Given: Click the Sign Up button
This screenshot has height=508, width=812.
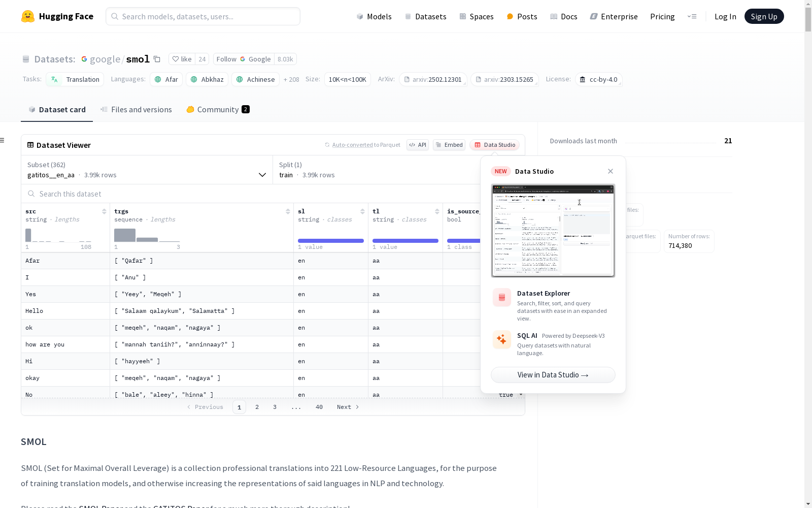Looking at the screenshot, I should coord(764,16).
